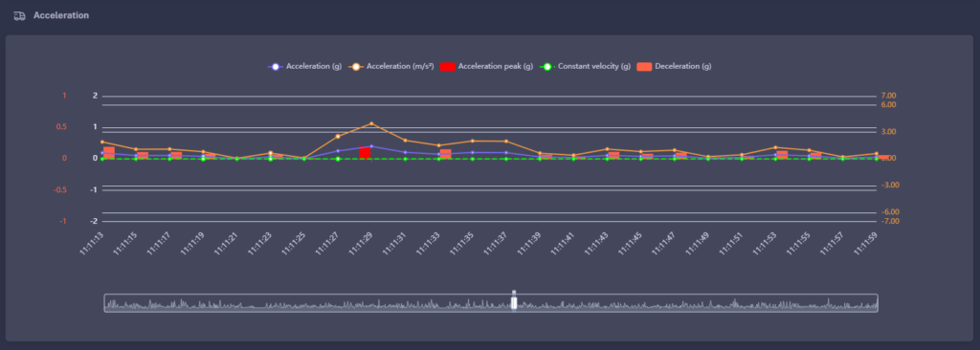Click the data zoom slider handle
980x350 pixels.
(x=514, y=303)
